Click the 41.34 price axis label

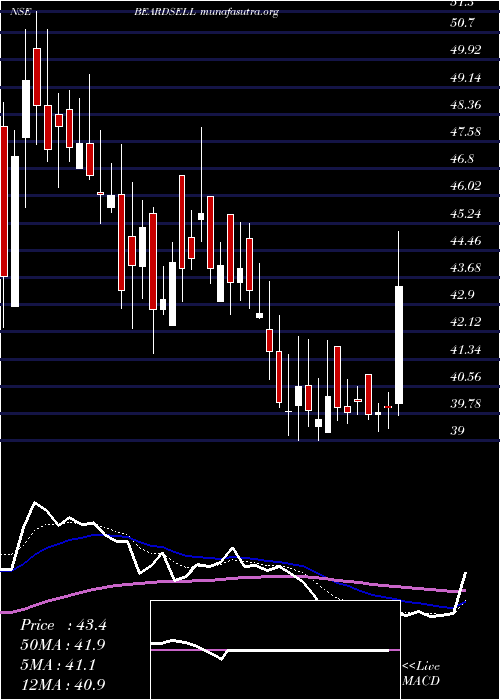(x=466, y=350)
